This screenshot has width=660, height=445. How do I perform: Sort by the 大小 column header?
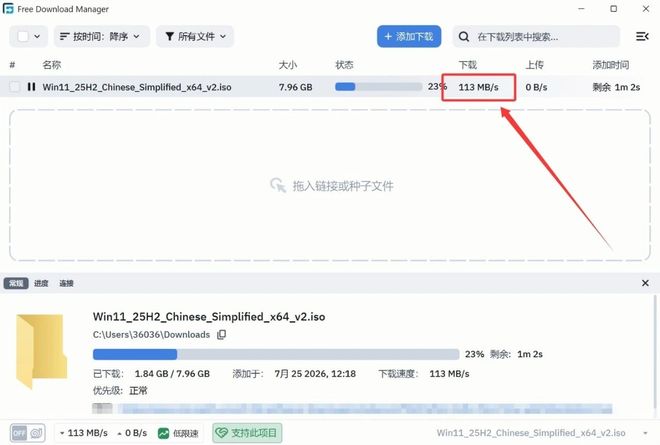click(x=288, y=65)
